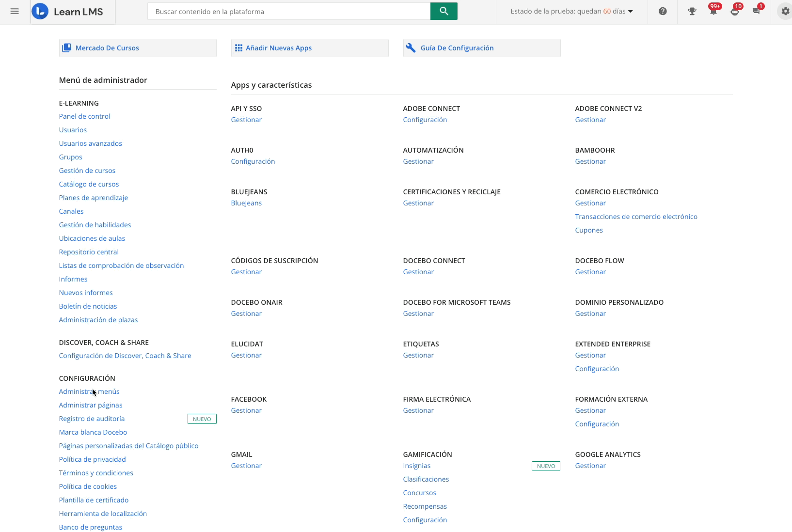This screenshot has width=792, height=532.
Task: Open Repositorio central
Action: coord(89,252)
